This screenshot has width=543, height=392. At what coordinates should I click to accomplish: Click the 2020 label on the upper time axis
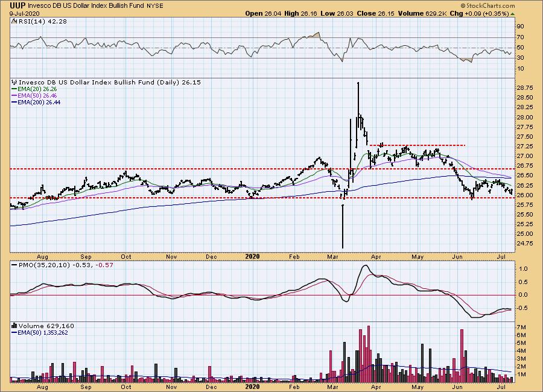click(252, 256)
